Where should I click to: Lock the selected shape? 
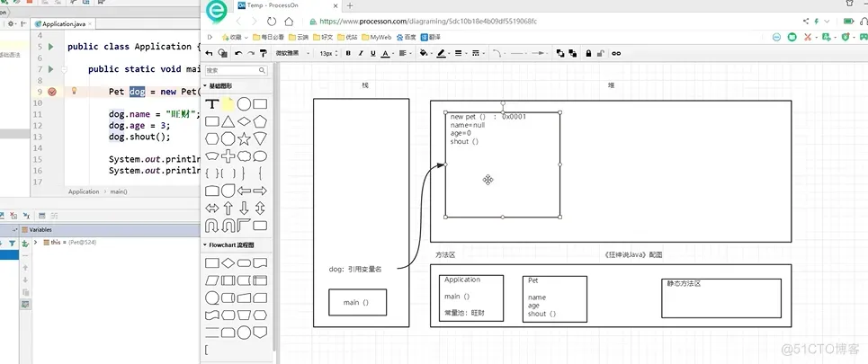588,53
